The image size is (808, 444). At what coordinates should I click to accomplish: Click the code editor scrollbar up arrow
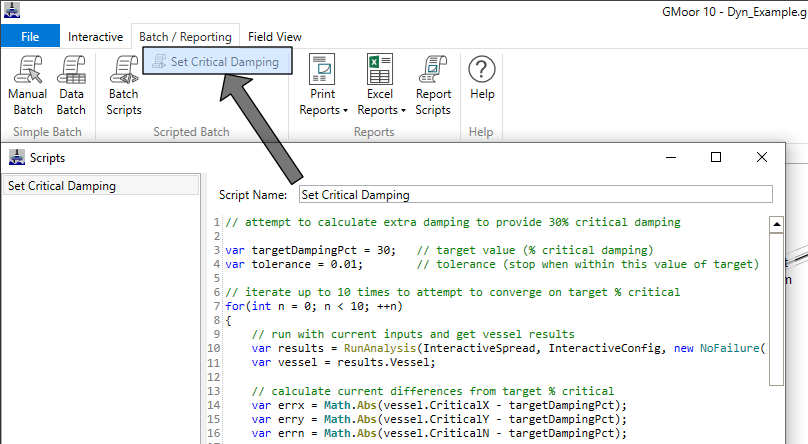click(776, 225)
